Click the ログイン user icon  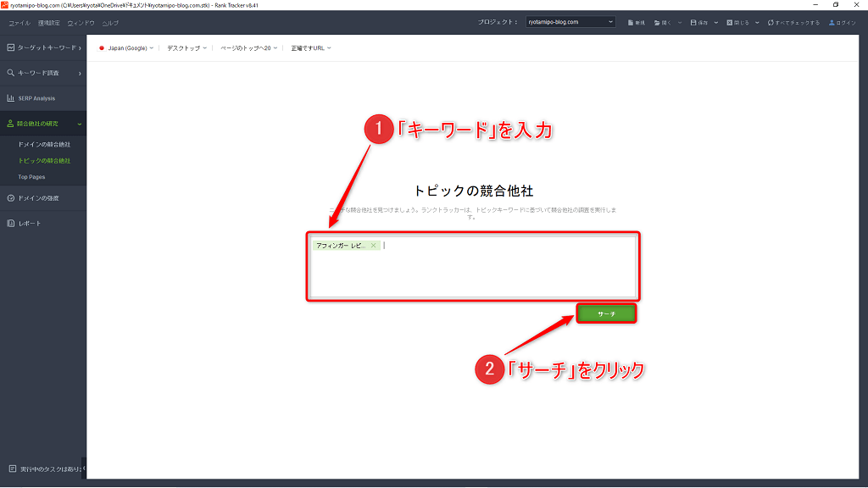(832, 22)
